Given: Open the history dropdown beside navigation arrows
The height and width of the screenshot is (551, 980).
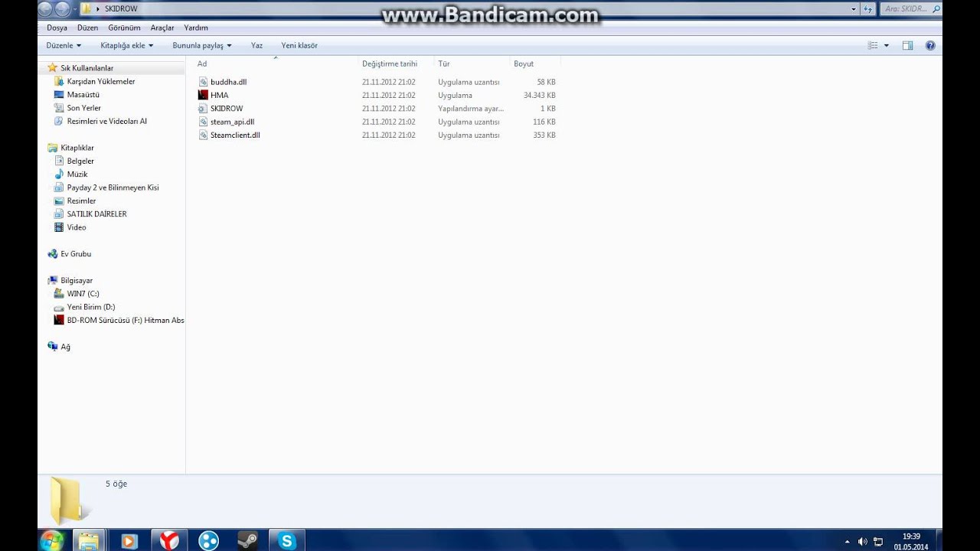Looking at the screenshot, I should (x=75, y=9).
